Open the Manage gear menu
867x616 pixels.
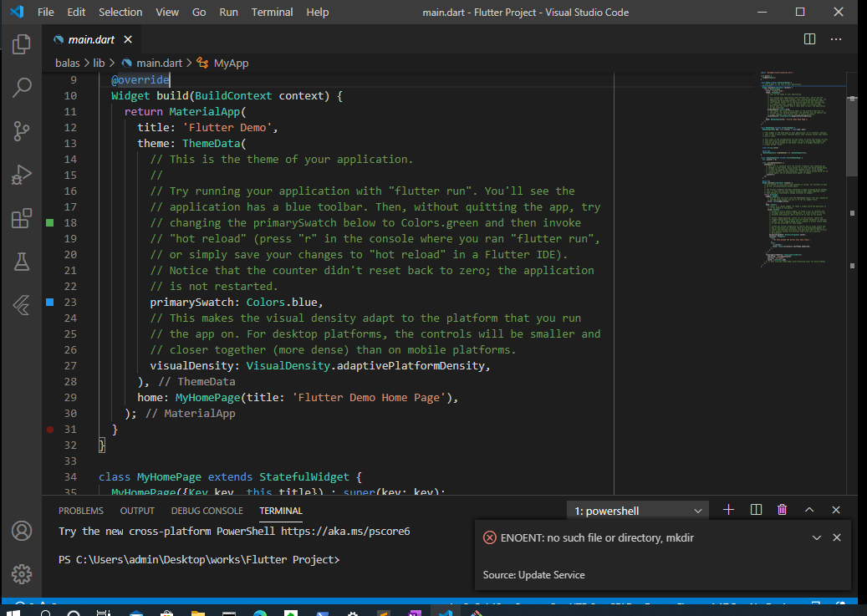pyautogui.click(x=22, y=574)
